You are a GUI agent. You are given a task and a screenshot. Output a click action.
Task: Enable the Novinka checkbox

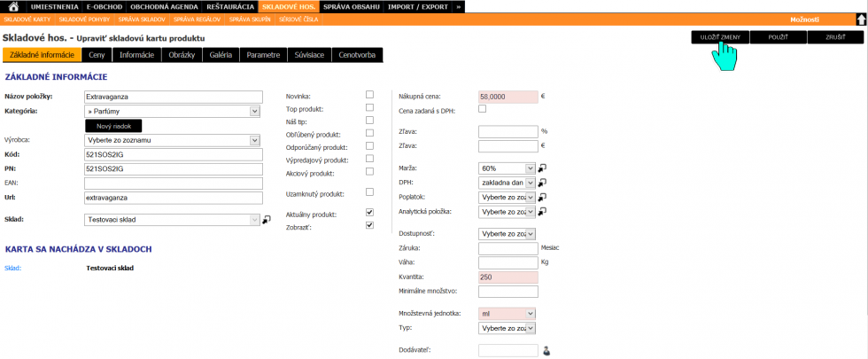coord(370,95)
